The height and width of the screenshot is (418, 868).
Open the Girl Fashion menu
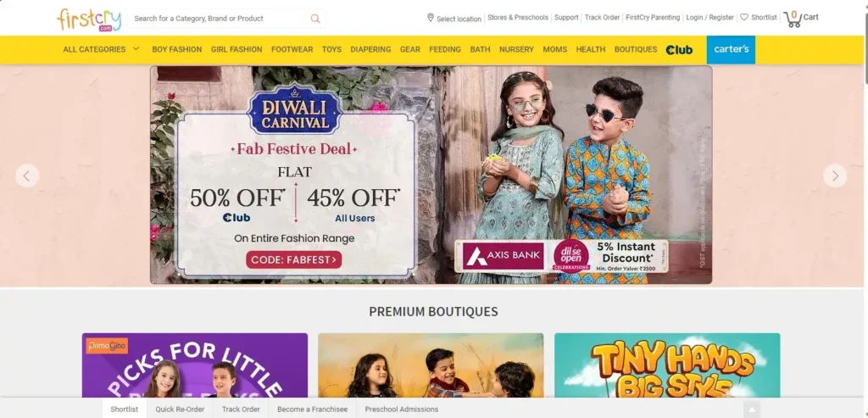point(236,49)
